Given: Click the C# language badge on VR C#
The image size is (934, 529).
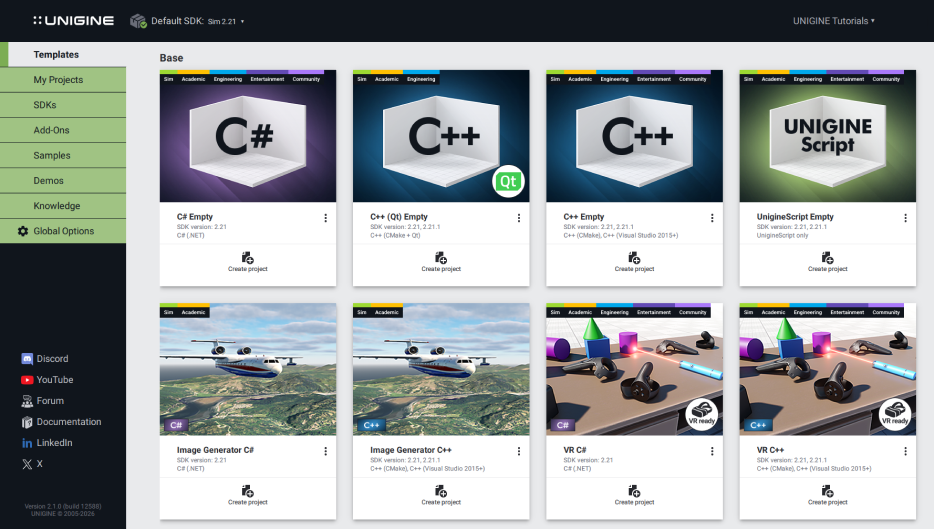Looking at the screenshot, I should pos(562,425).
